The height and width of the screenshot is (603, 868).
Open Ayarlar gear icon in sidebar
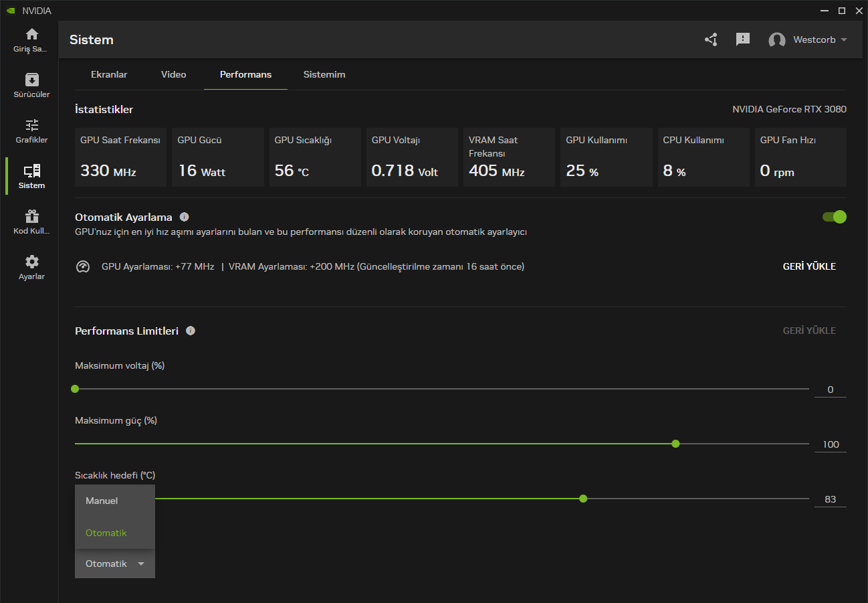click(31, 262)
